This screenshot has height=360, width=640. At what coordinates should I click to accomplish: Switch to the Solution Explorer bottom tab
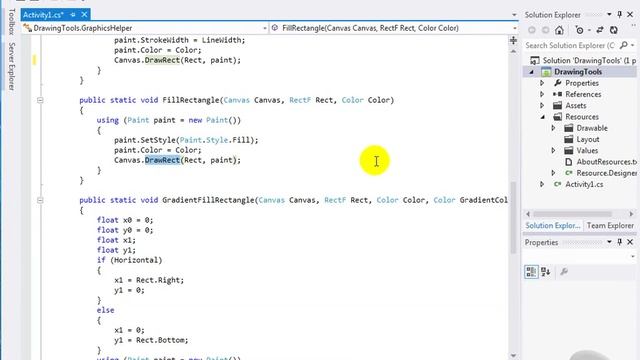point(553,226)
